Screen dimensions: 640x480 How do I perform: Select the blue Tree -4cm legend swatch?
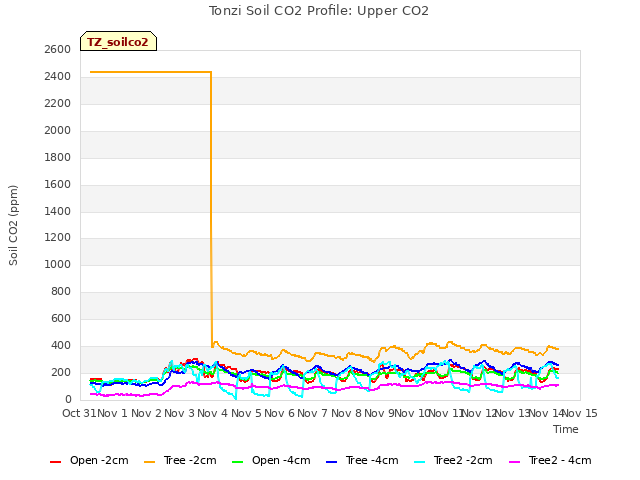(331, 462)
